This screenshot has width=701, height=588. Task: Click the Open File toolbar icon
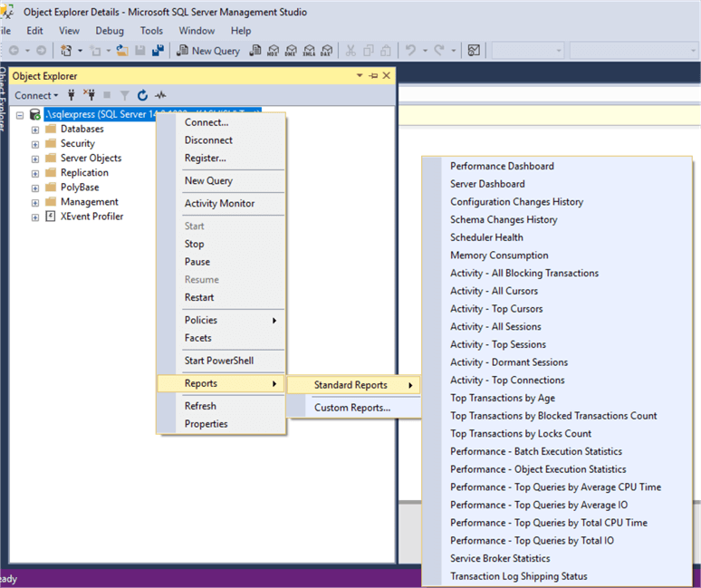[x=121, y=51]
